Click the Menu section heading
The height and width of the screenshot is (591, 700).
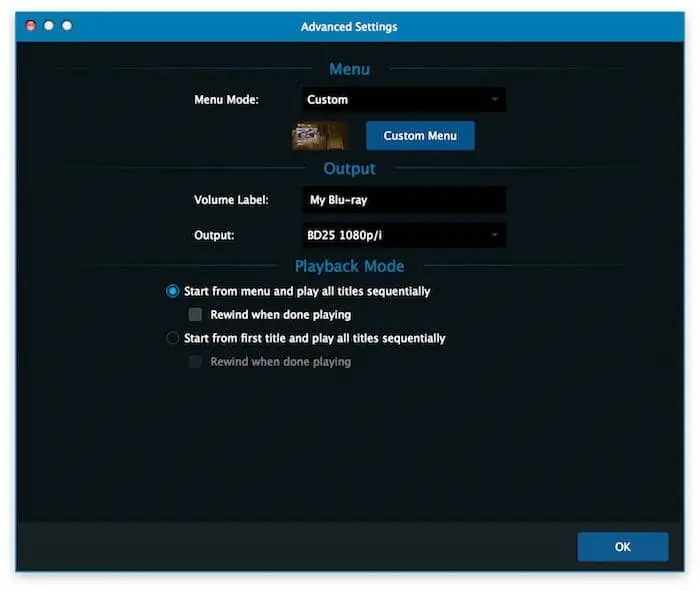coord(349,69)
